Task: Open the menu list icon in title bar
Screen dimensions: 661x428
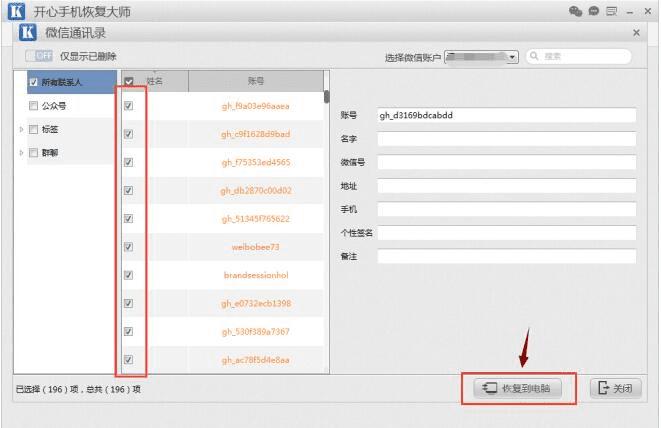Action: (x=611, y=11)
